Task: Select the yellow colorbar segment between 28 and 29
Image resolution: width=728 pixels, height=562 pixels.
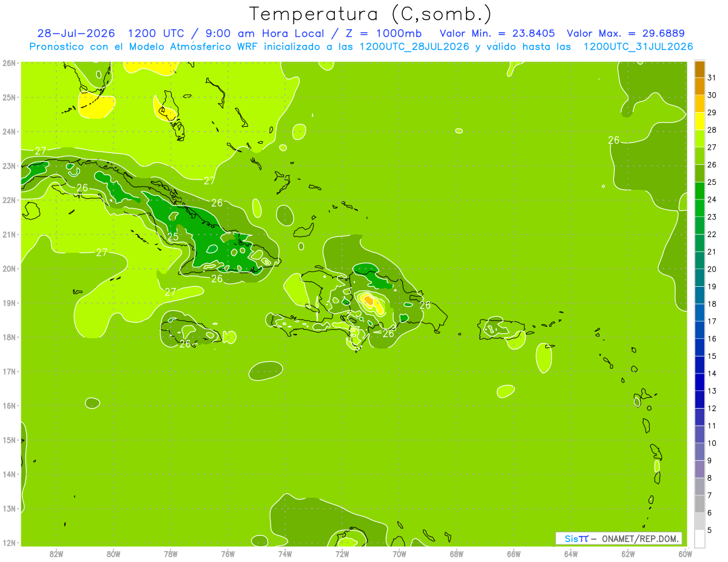Action: (699, 121)
